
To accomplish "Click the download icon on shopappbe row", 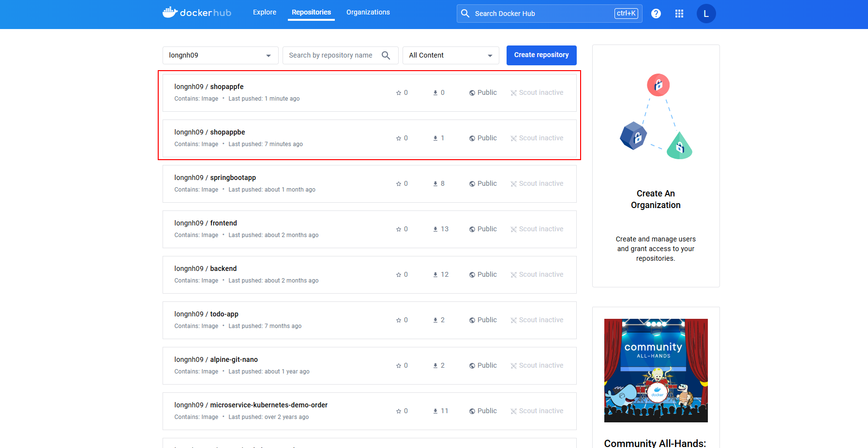I will 435,138.
